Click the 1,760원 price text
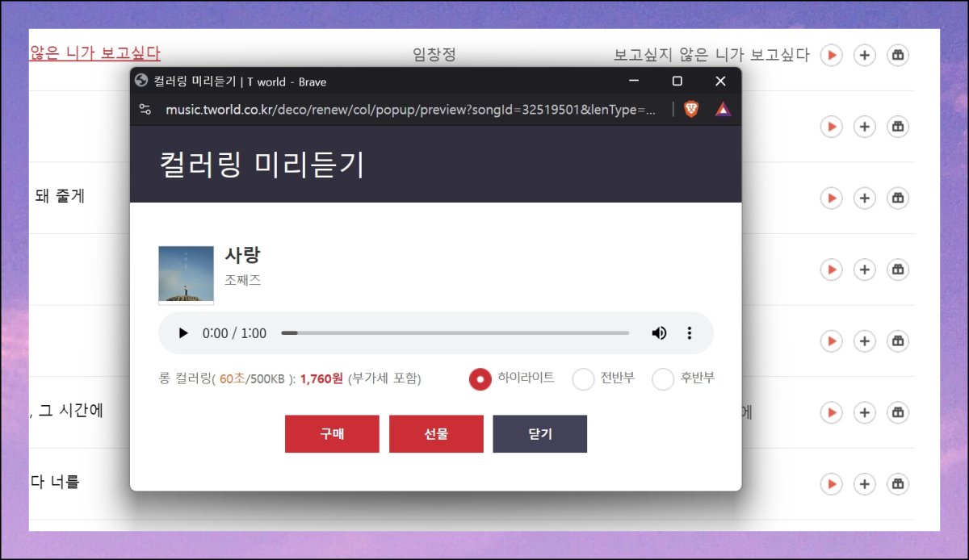The image size is (969, 560). point(321,378)
